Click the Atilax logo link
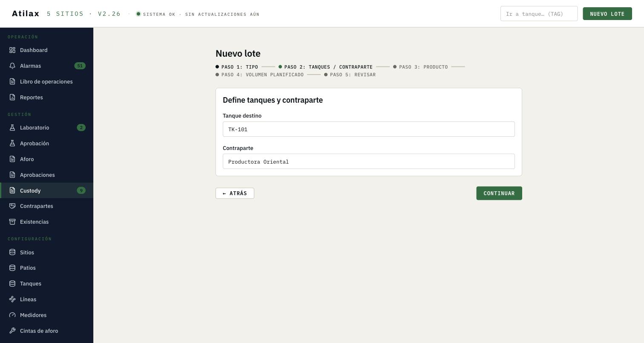Image resolution: width=644 pixels, height=343 pixels. (26, 14)
